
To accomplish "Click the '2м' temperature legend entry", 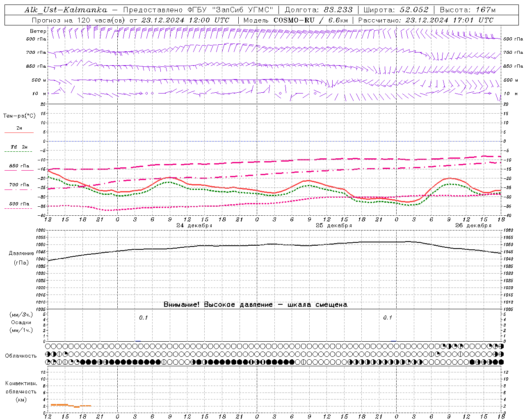I will click(19, 128).
